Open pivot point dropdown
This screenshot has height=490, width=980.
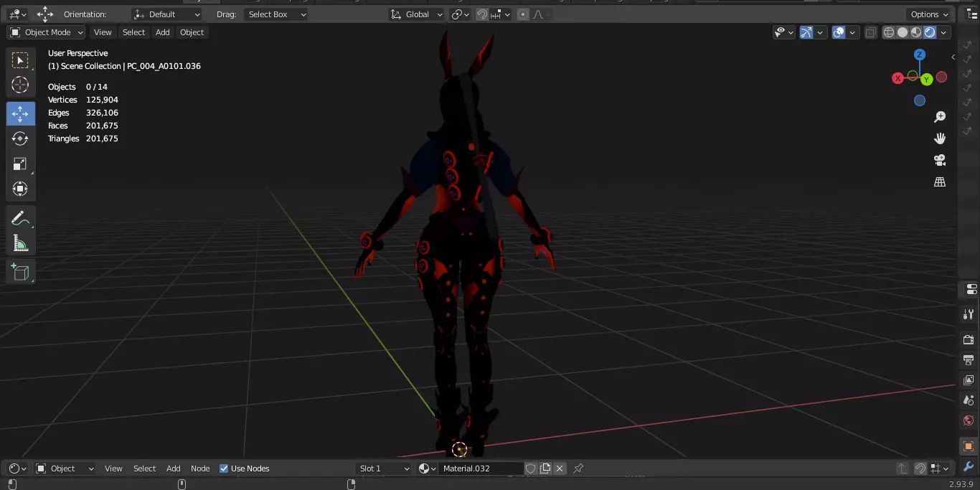coord(460,14)
